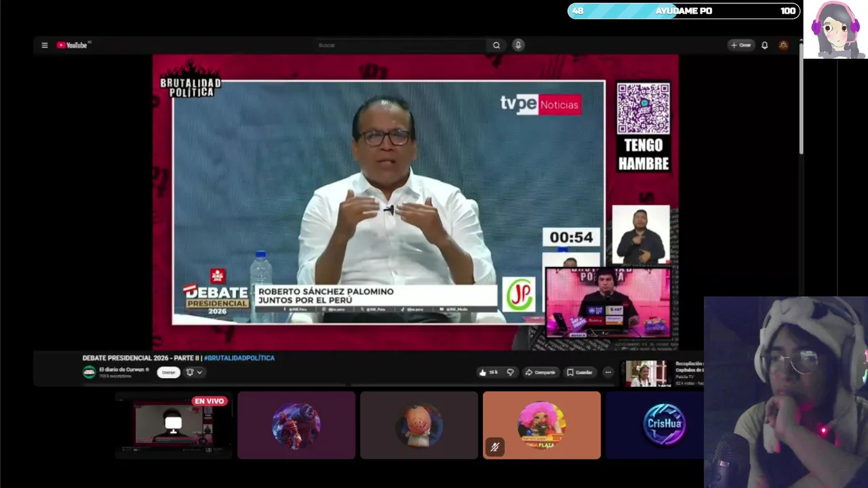
Task: Click the Compartir share button
Action: click(x=540, y=372)
